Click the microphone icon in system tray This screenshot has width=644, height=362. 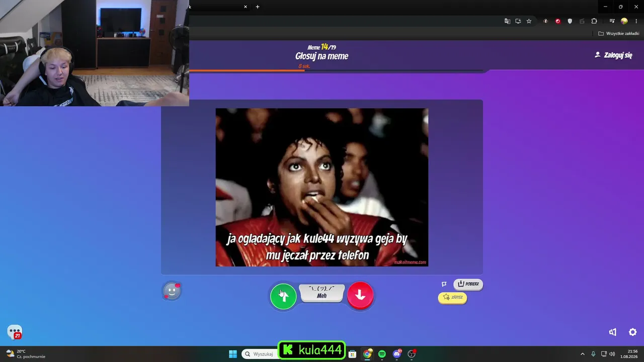point(593,354)
